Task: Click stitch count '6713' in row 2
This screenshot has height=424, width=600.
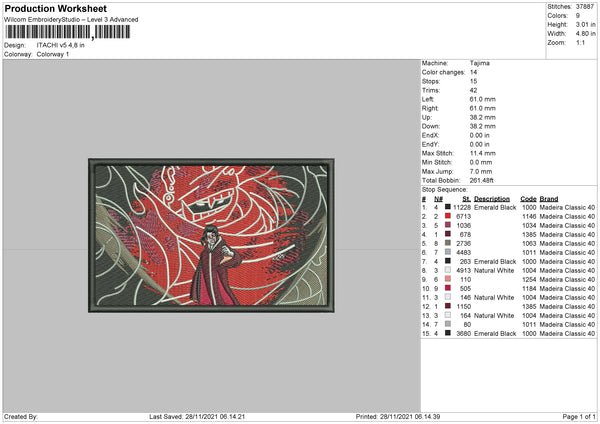Action: coord(463,216)
